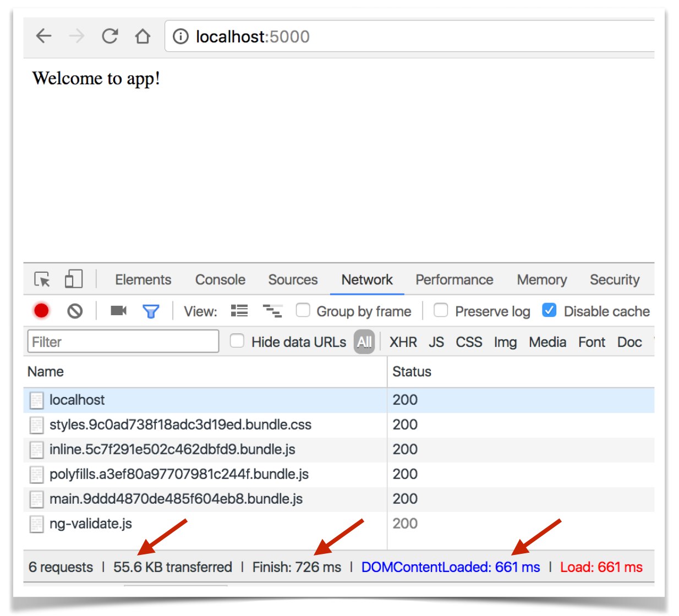The width and height of the screenshot is (679, 616).
Task: Uncheck the Disable cache option
Action: coord(549,310)
